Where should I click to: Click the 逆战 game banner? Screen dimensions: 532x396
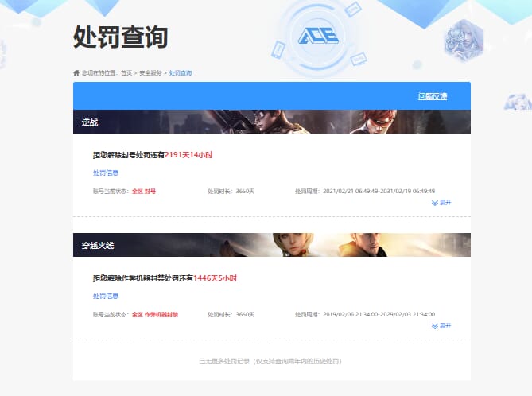pos(272,122)
